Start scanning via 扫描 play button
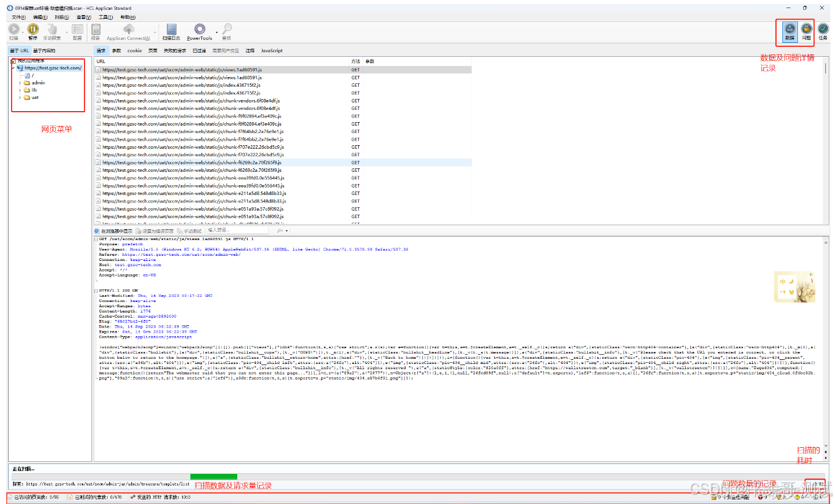Image resolution: width=835 pixels, height=504 pixels. click(14, 29)
